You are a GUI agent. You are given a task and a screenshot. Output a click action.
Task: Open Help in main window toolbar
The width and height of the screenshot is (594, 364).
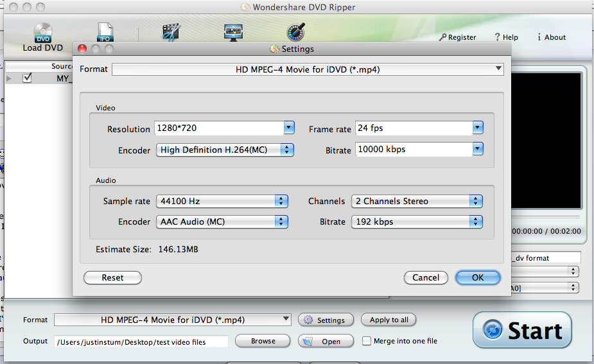pos(506,37)
